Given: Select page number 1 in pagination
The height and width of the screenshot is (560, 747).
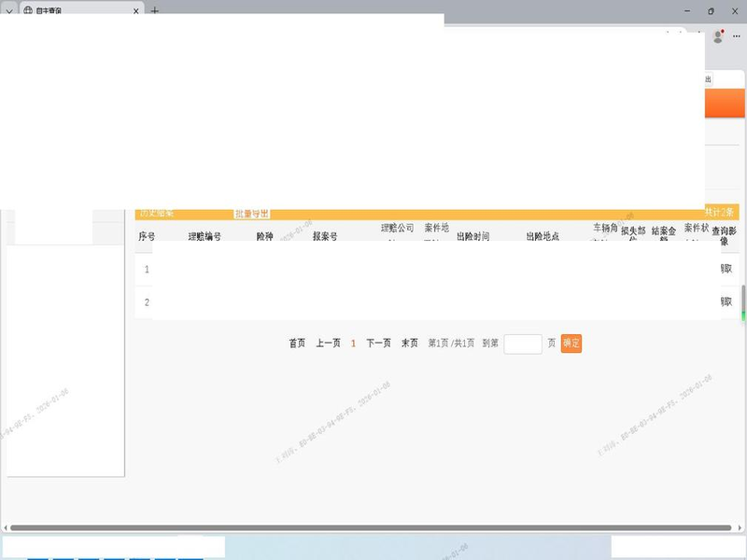Looking at the screenshot, I should tap(353, 343).
